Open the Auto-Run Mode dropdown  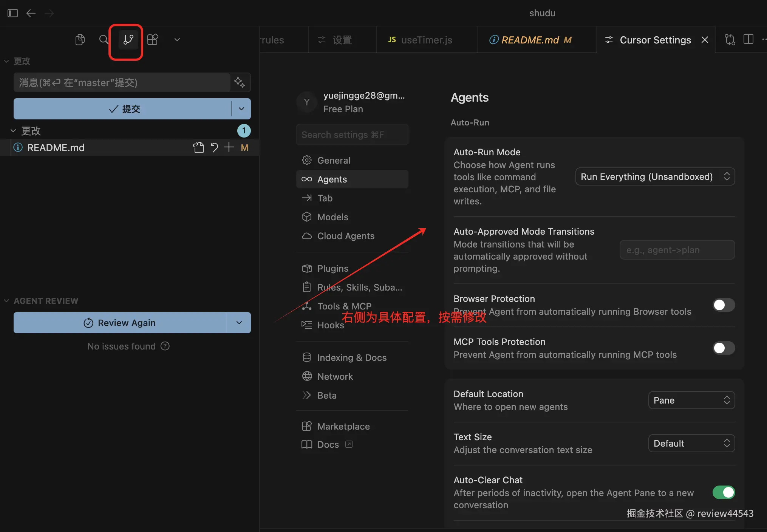coord(654,176)
